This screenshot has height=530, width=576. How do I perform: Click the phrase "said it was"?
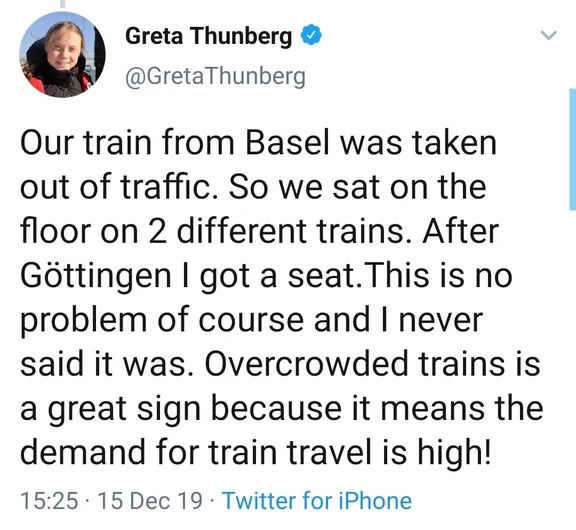(x=103, y=364)
